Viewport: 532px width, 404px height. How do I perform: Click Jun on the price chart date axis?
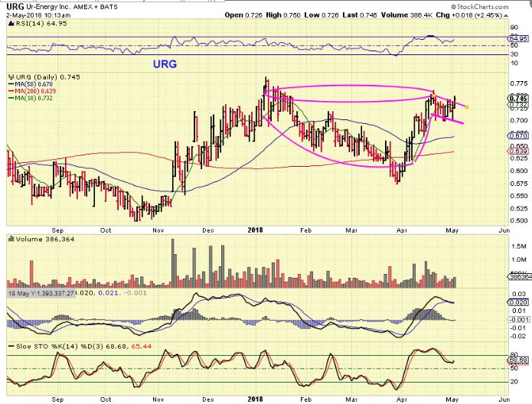click(504, 230)
